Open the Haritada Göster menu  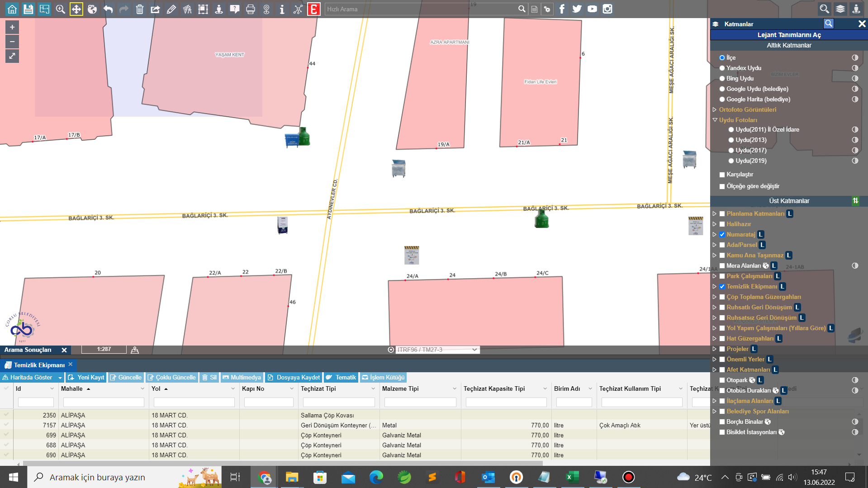(x=32, y=377)
